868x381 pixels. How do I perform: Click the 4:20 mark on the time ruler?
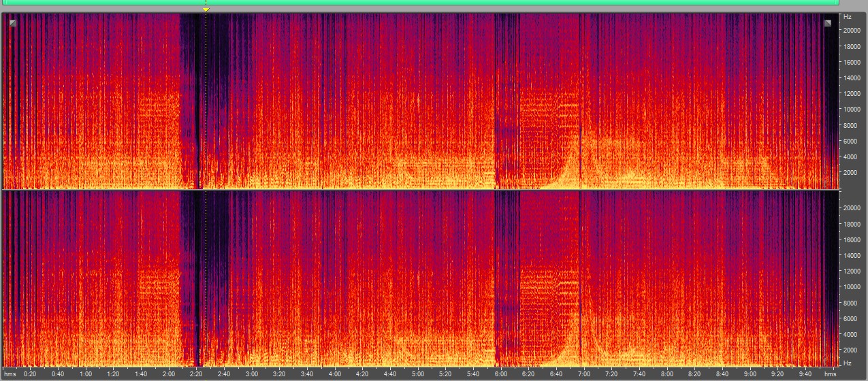[362, 374]
